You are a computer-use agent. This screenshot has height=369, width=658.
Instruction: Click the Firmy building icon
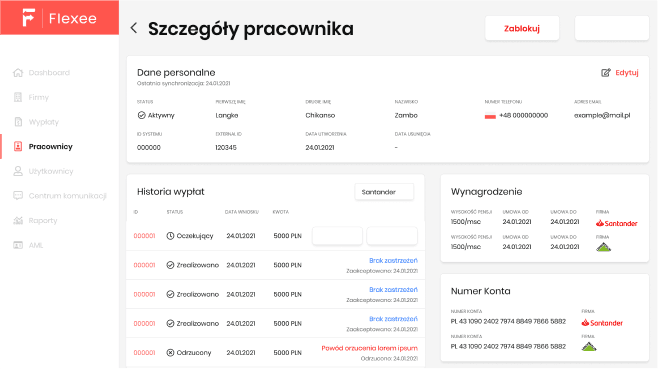[x=18, y=97]
